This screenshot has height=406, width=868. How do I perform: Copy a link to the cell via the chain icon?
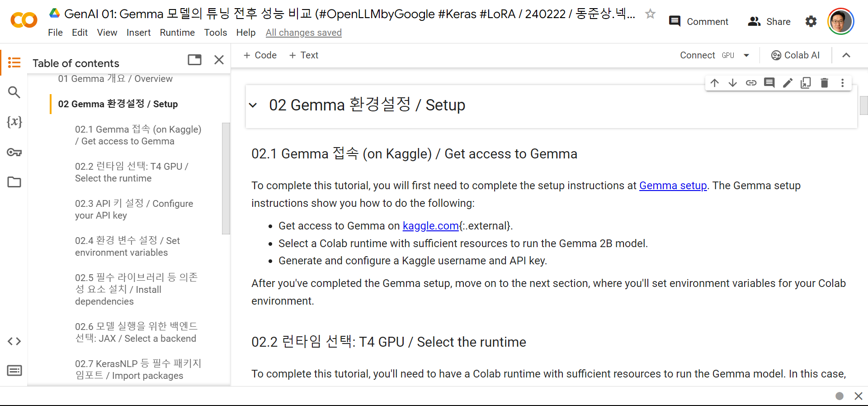pyautogui.click(x=751, y=83)
